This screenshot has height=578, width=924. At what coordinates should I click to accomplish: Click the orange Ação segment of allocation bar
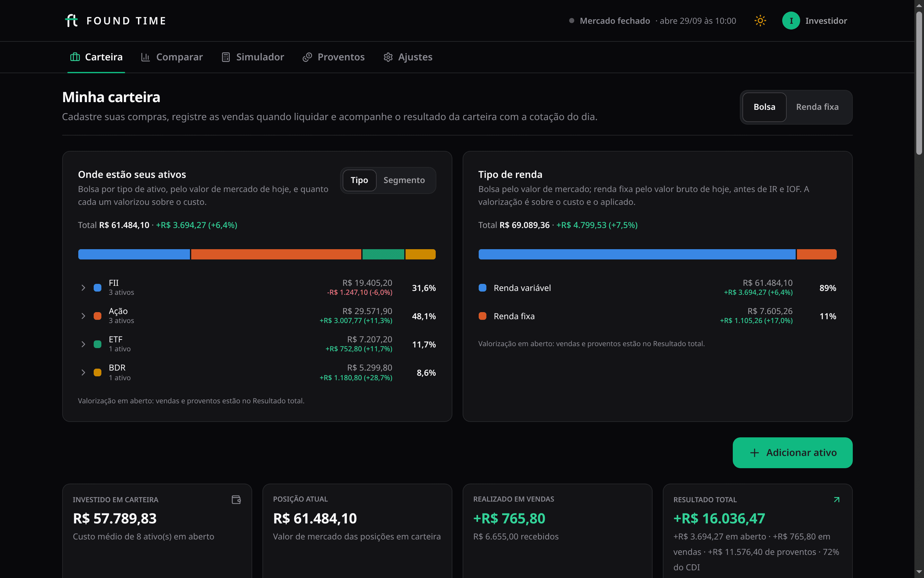[276, 254]
